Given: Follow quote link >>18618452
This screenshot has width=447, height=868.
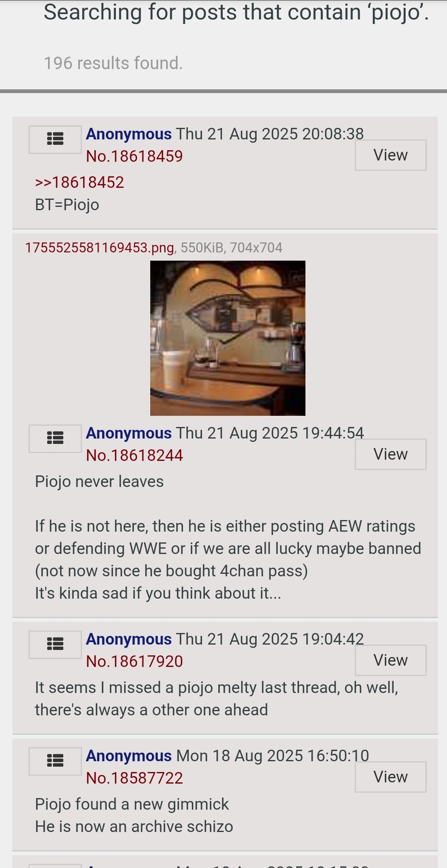Looking at the screenshot, I should coord(79,182).
